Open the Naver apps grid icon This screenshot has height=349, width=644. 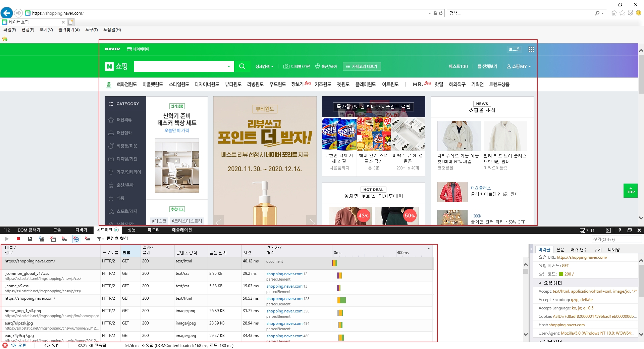pos(531,49)
